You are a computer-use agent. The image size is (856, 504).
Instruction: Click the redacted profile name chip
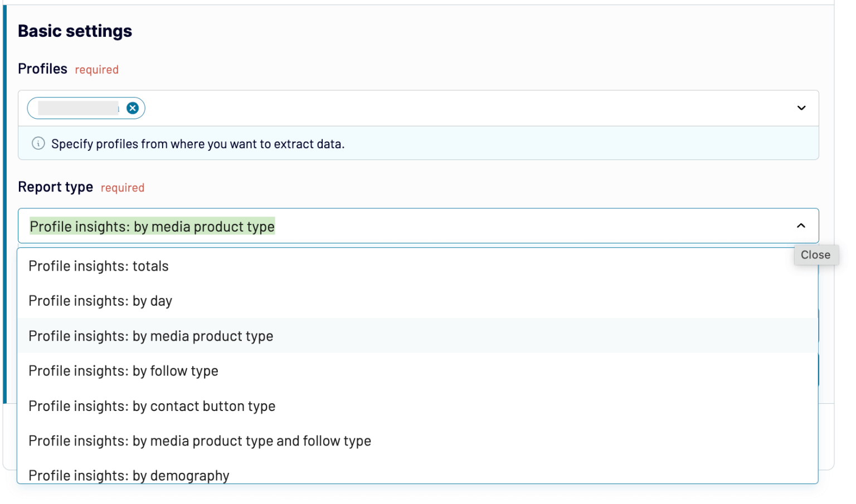(78, 108)
